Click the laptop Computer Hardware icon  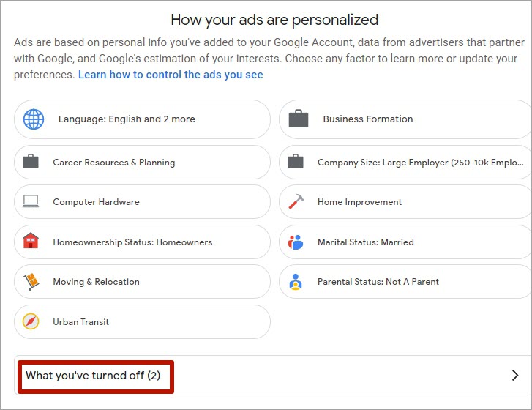click(x=31, y=201)
